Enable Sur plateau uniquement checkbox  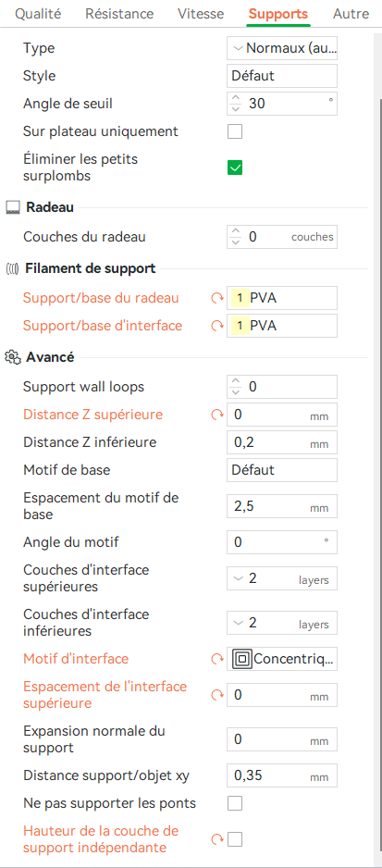(x=235, y=131)
